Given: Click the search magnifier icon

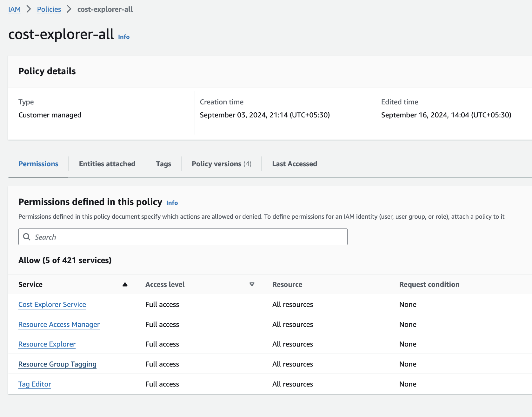Looking at the screenshot, I should pos(27,237).
